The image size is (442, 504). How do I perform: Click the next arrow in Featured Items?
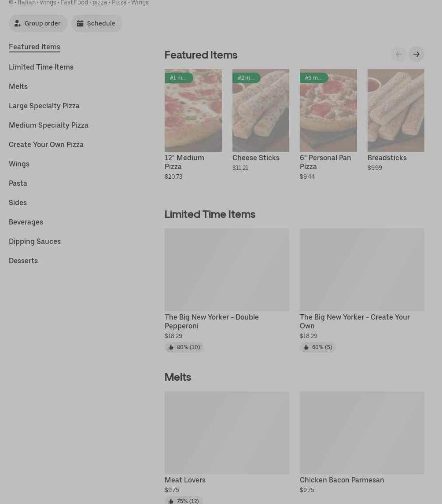pyautogui.click(x=416, y=54)
